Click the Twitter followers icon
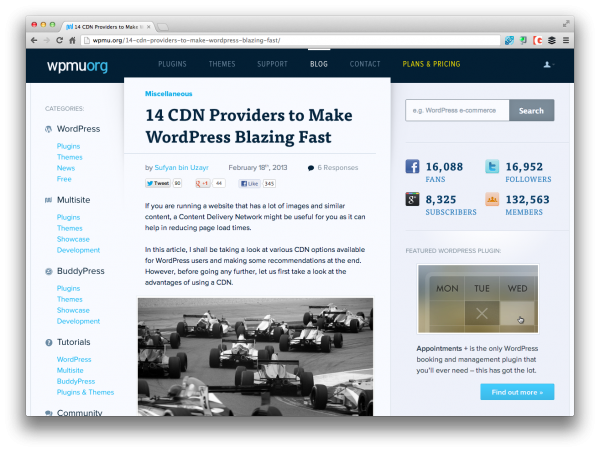The image size is (600, 452). pos(492,166)
